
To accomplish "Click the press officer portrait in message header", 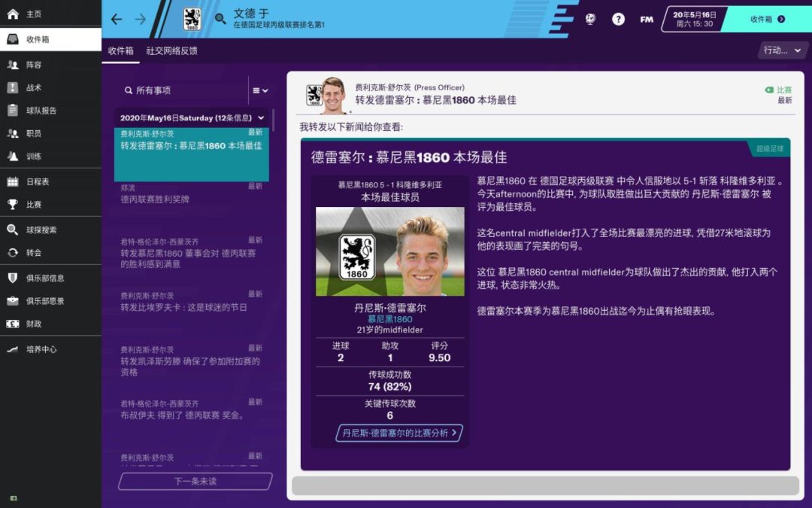I will pyautogui.click(x=334, y=95).
